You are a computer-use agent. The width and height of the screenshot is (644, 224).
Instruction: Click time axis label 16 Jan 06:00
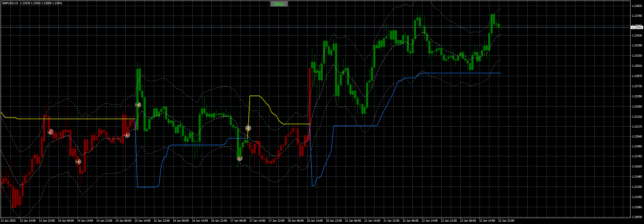click(181, 221)
